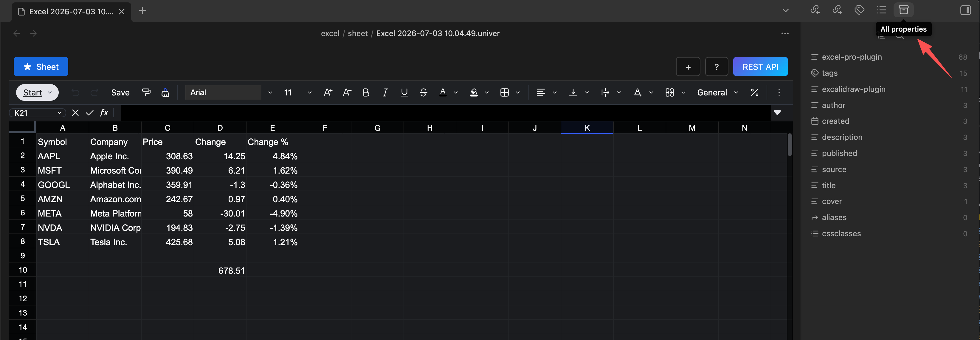Toggle underline formatting
The width and height of the screenshot is (980, 340).
click(x=404, y=92)
